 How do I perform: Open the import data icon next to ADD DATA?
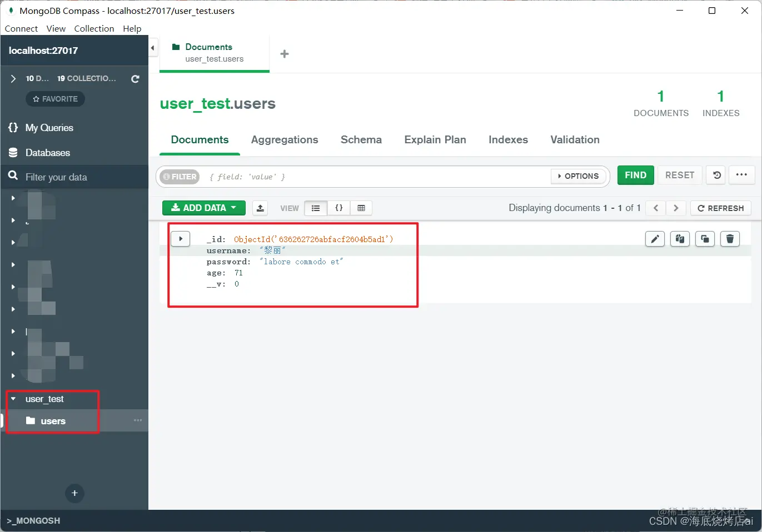pos(260,208)
